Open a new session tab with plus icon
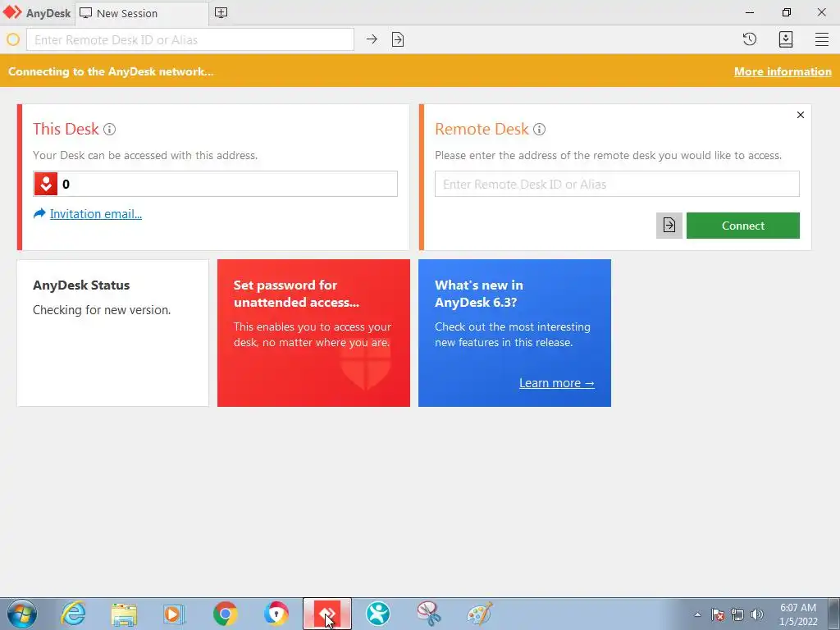The width and height of the screenshot is (840, 630). (221, 13)
